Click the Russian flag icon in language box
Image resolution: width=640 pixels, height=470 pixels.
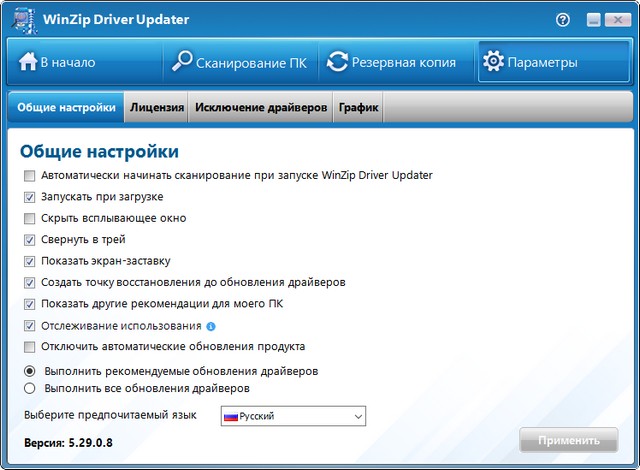pos(231,417)
